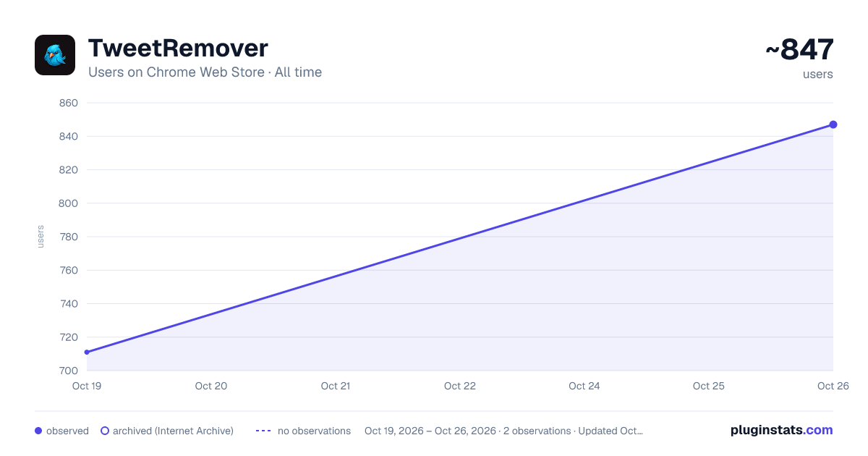Click the 720 y-axis value
Image resolution: width=868 pixels, height=456 pixels.
68,337
